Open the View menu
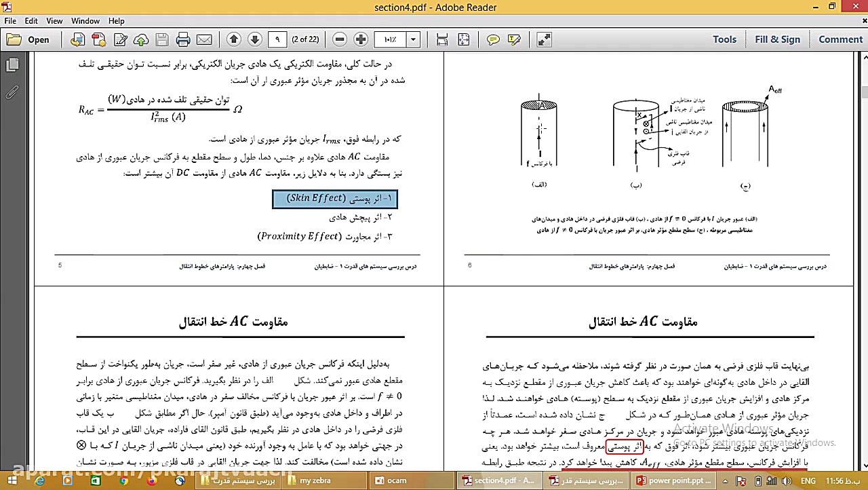868x490 pixels. click(54, 21)
